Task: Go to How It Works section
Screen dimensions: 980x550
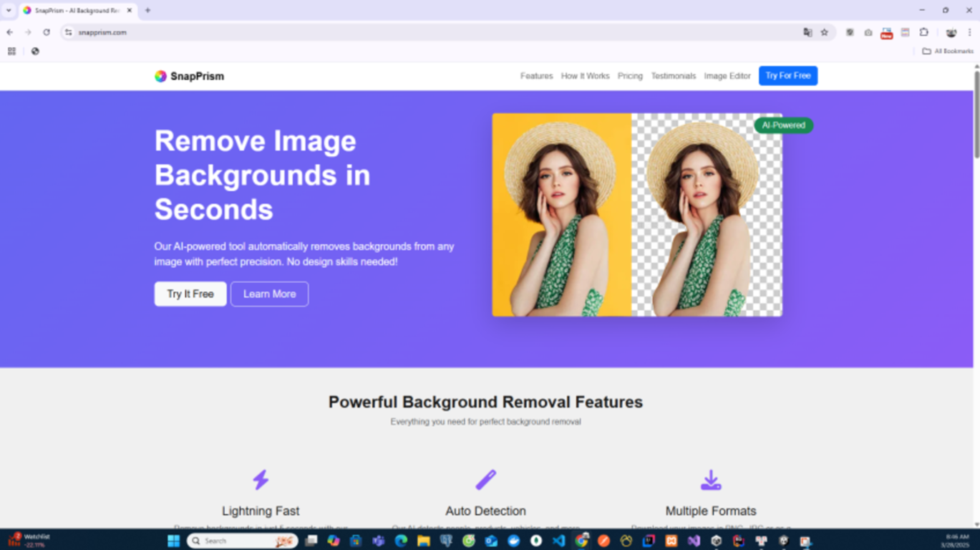Action: pos(585,76)
